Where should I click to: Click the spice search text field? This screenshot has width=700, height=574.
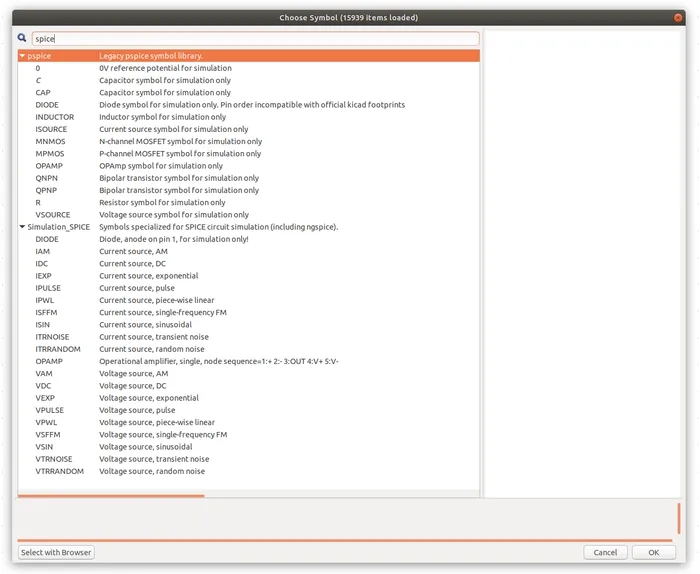click(x=255, y=38)
